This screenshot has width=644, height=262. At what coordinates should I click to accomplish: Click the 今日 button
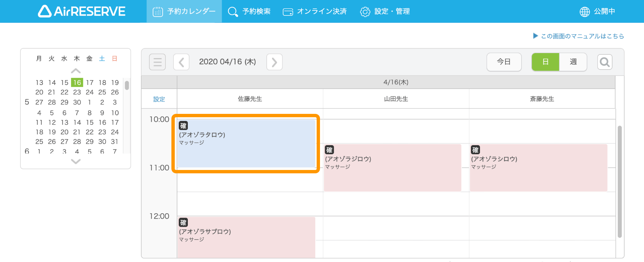click(504, 62)
